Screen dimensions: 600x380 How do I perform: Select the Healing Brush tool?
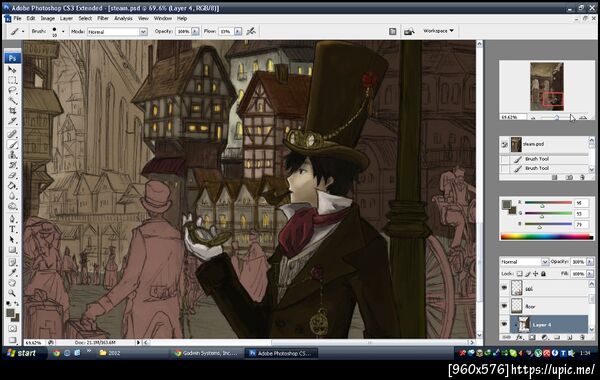tap(12, 134)
